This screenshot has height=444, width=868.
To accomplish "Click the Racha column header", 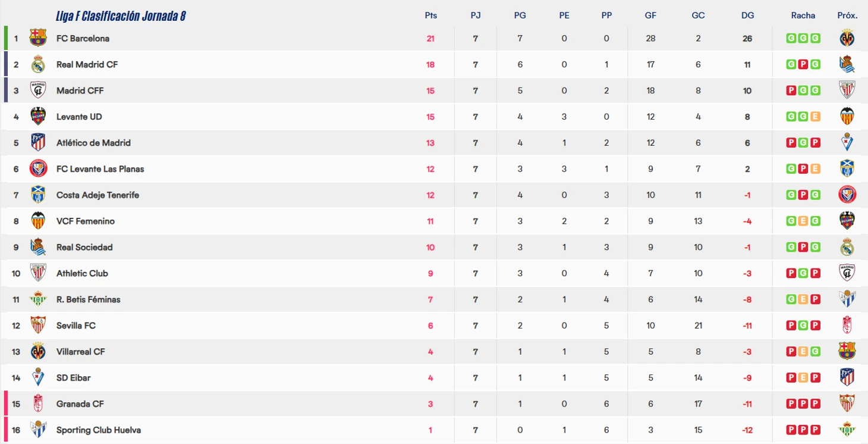I will point(803,15).
